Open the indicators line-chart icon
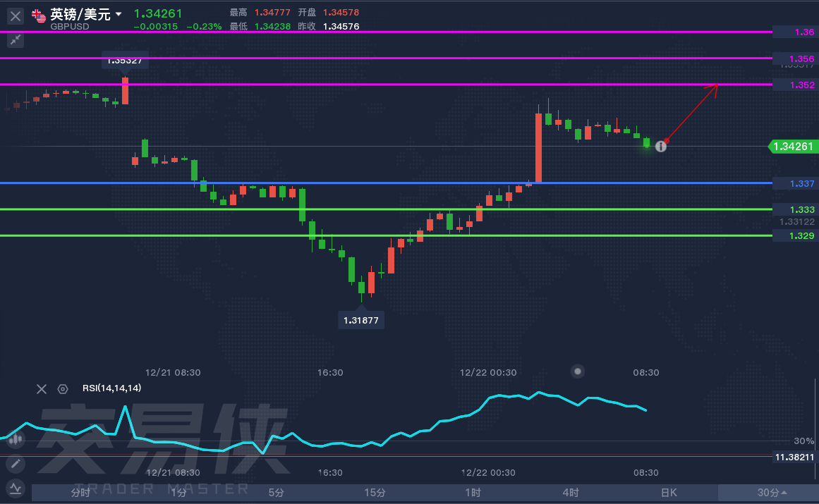This screenshot has height=504, width=819. [x=16, y=488]
